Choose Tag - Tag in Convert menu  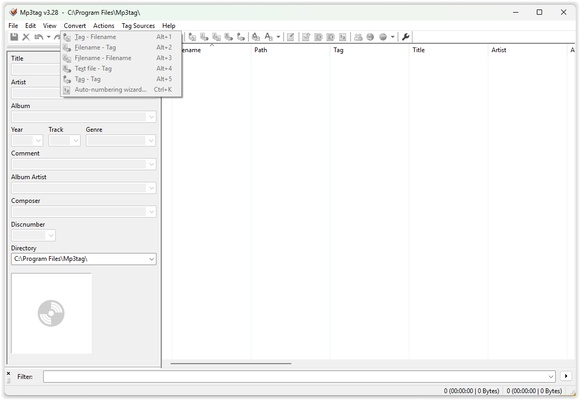[121, 79]
